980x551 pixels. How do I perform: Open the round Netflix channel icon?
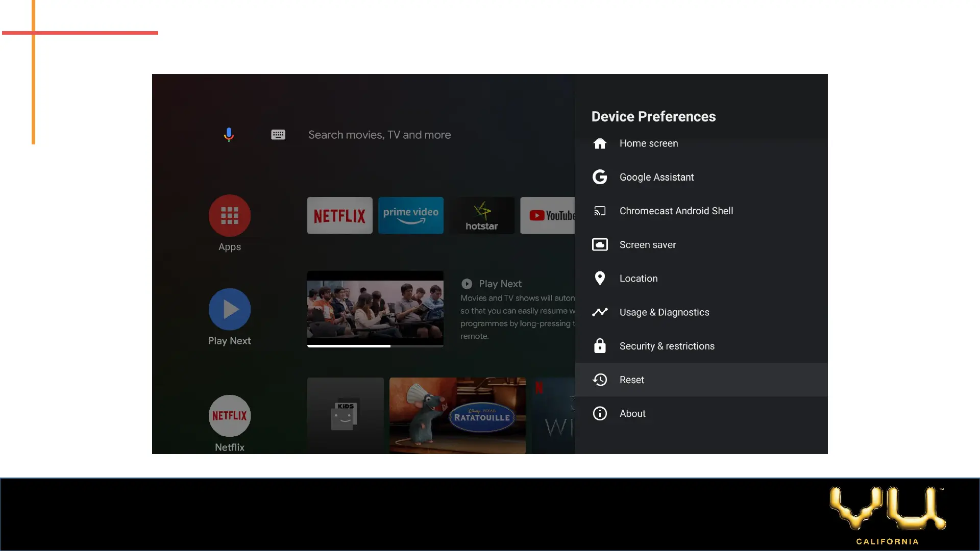point(230,415)
